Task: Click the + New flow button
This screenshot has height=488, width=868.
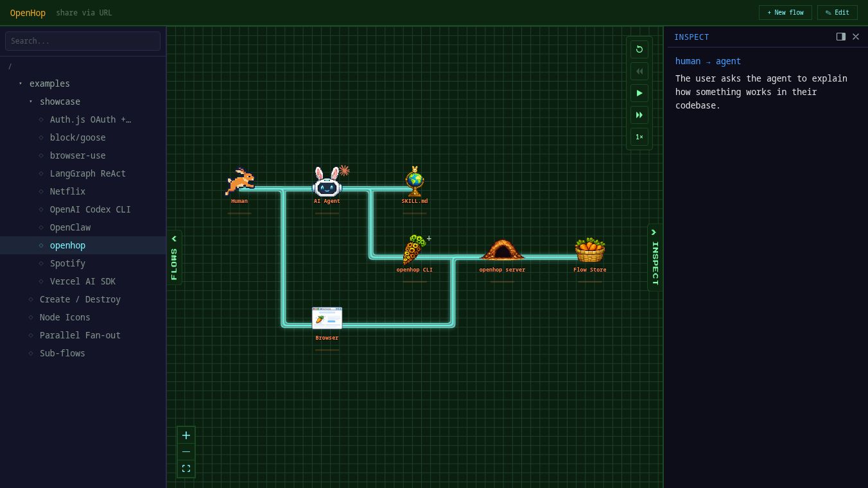Action: point(785,12)
